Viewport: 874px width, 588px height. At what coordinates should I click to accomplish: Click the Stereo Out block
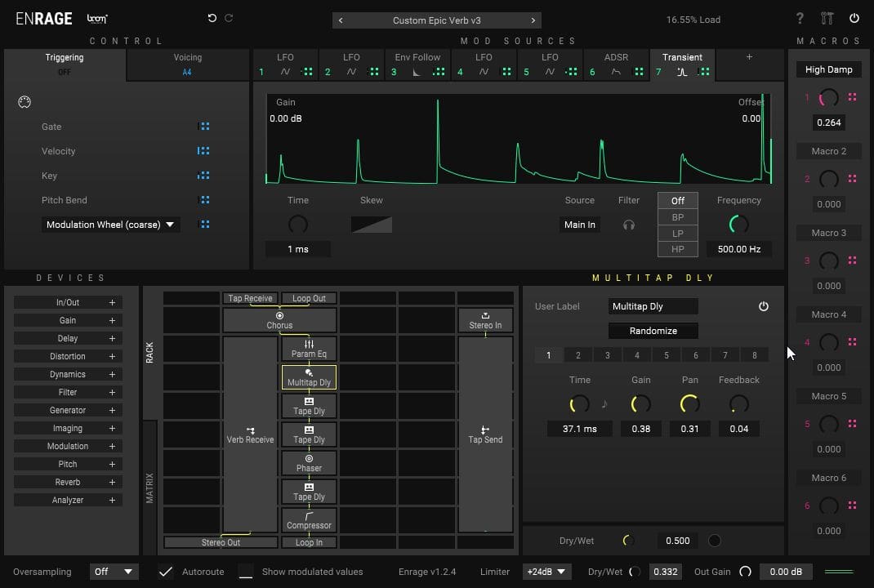pos(221,542)
